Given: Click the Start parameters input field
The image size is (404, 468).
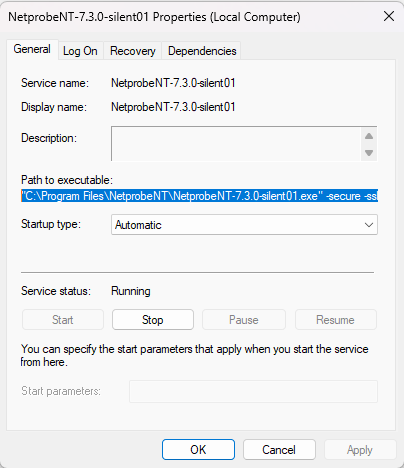Looking at the screenshot, I should [x=253, y=391].
